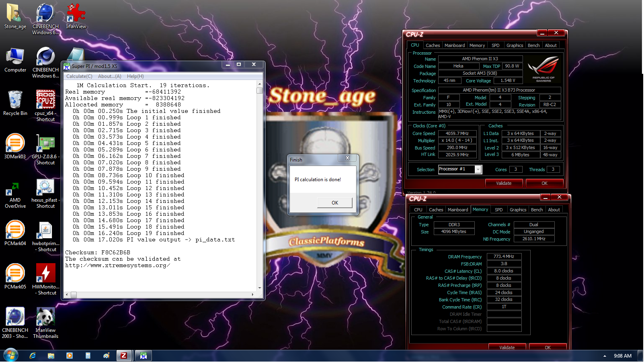Launch Windows Media Player from the taskbar
This screenshot has height=364, width=644.
(70, 356)
